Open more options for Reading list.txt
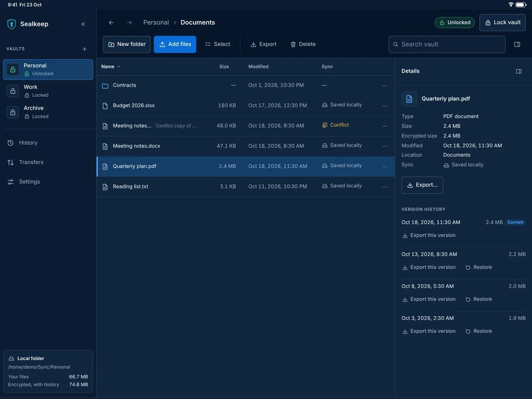The image size is (532, 399). 385,187
